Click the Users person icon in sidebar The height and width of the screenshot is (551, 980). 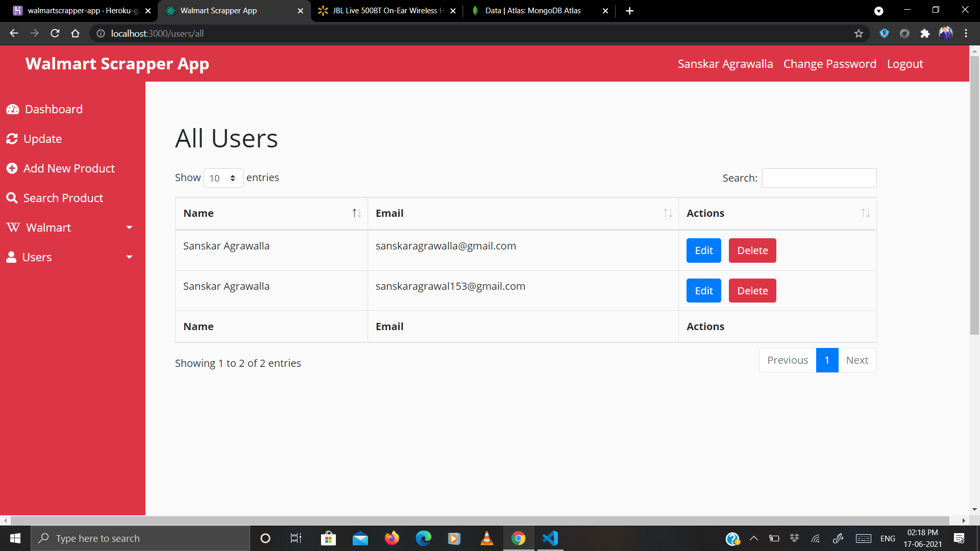(12, 257)
